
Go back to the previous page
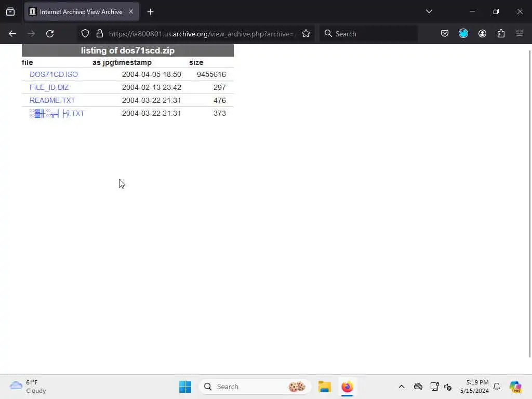(x=12, y=34)
